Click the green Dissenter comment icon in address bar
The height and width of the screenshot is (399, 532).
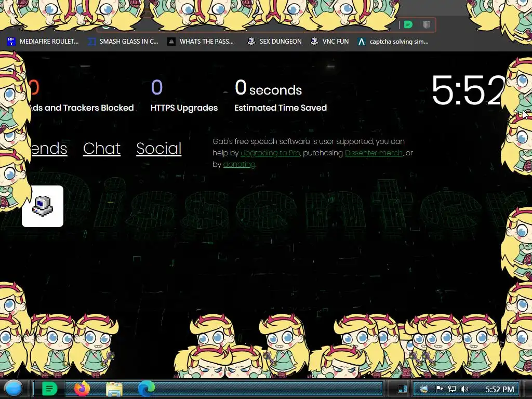(408, 24)
